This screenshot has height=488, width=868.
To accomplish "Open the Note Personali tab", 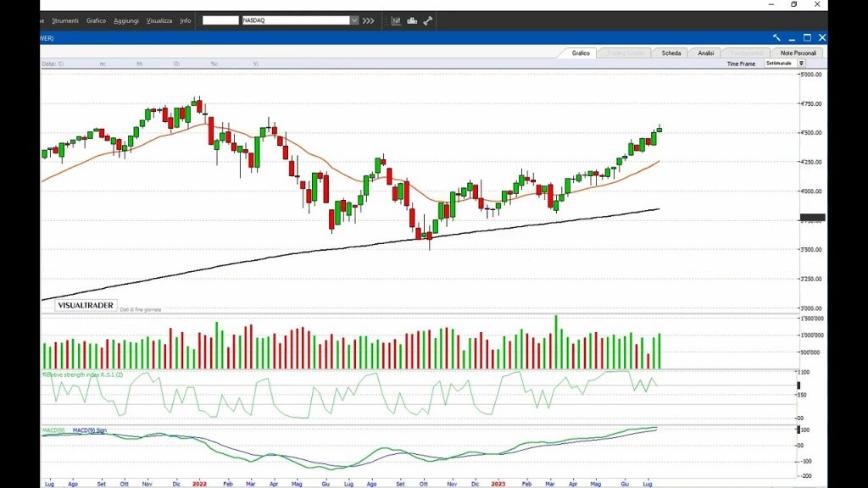I will (800, 53).
